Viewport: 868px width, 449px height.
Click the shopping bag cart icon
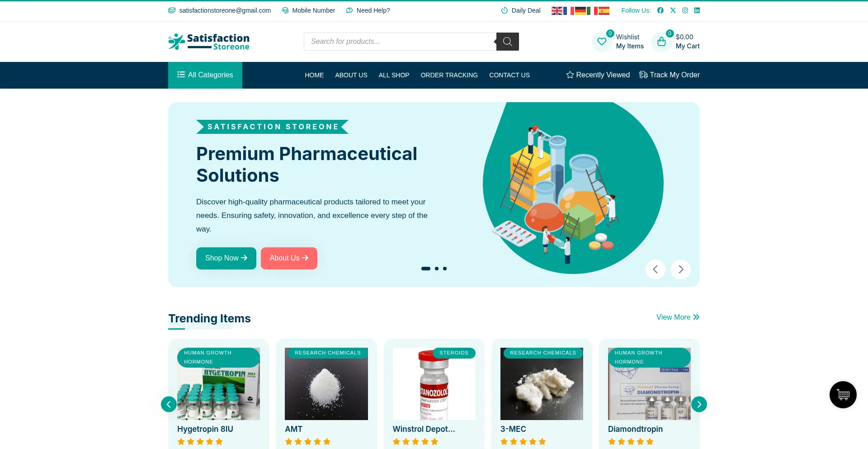pos(661,42)
